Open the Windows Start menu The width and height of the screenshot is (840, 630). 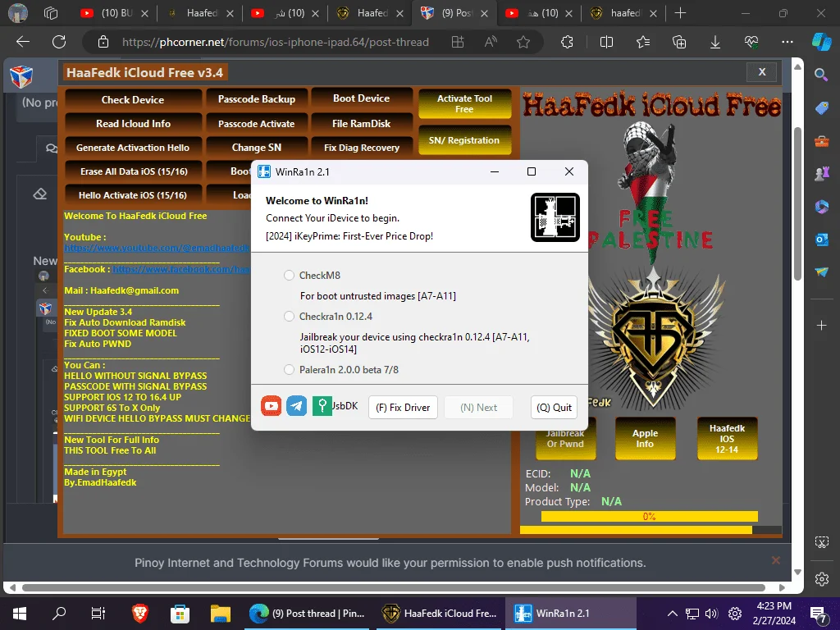pyautogui.click(x=20, y=614)
